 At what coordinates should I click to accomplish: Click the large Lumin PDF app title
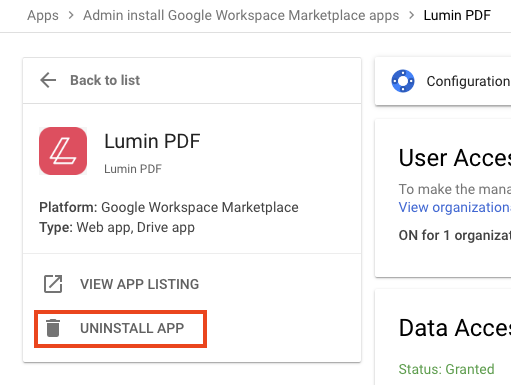152,141
